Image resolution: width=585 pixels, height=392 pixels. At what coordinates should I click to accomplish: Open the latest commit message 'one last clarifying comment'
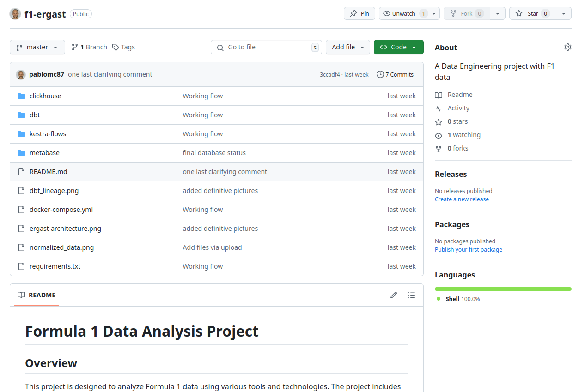(110, 74)
